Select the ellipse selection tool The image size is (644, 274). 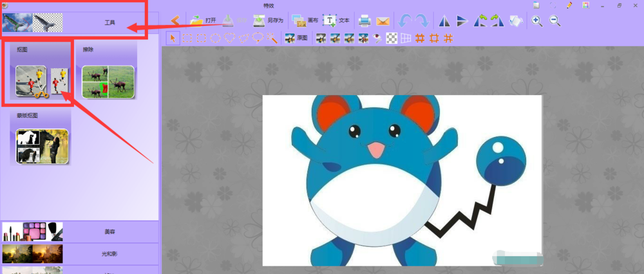(215, 38)
